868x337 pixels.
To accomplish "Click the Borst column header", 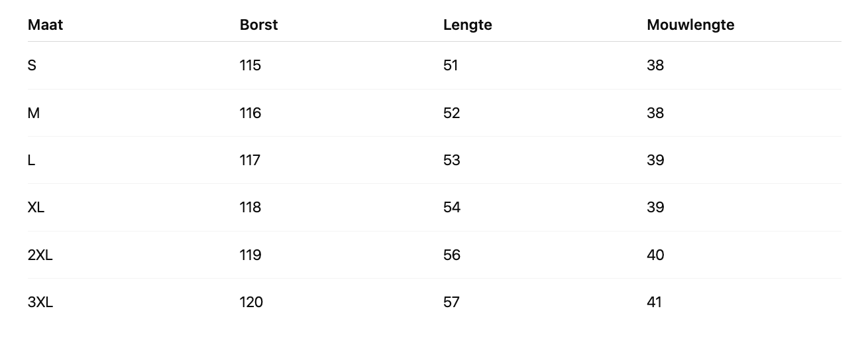I will tap(258, 25).
